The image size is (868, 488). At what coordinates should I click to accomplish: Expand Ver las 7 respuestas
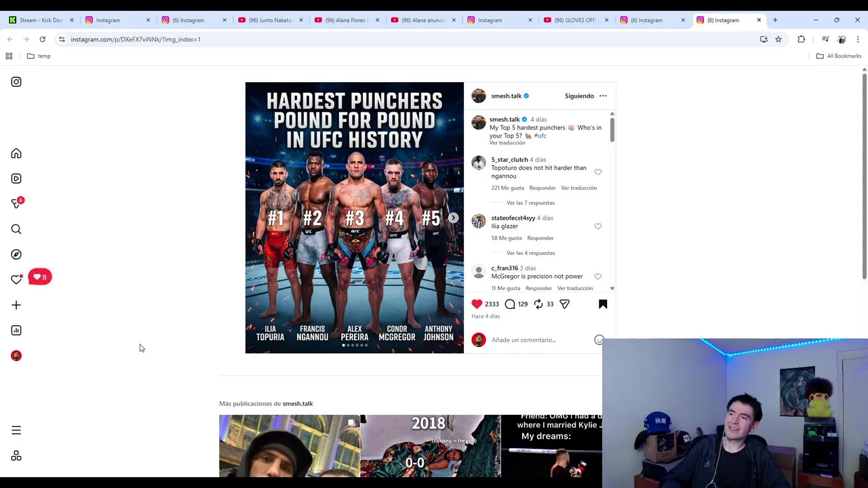530,203
